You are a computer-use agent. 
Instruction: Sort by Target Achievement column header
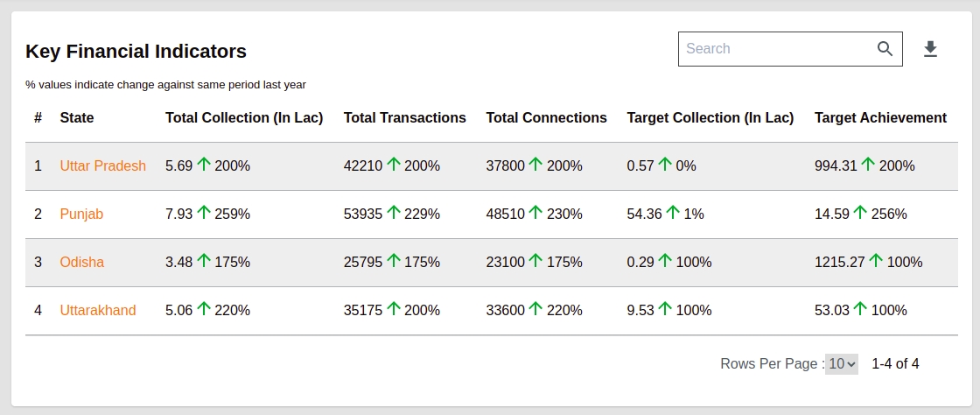point(880,117)
